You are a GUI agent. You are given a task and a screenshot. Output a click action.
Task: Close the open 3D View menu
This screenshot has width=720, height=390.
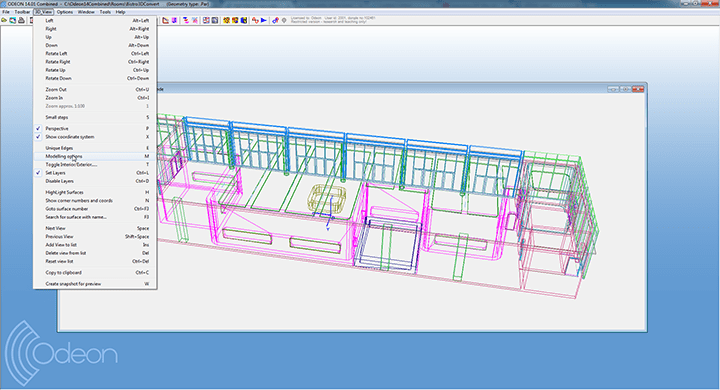coord(44,12)
